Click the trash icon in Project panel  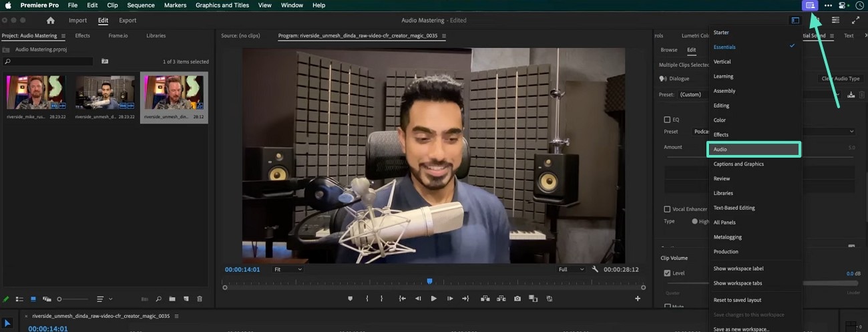point(199,299)
